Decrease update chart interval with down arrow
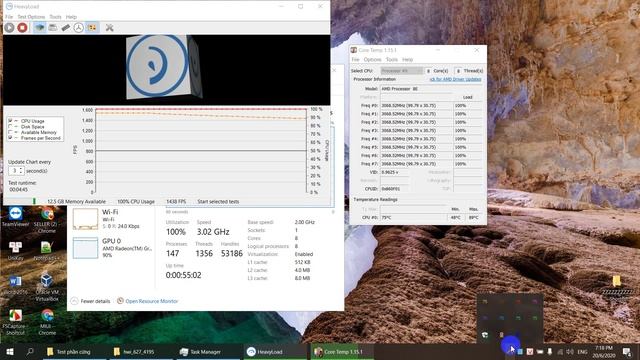Image resolution: width=640 pixels, height=360 pixels. (21, 173)
